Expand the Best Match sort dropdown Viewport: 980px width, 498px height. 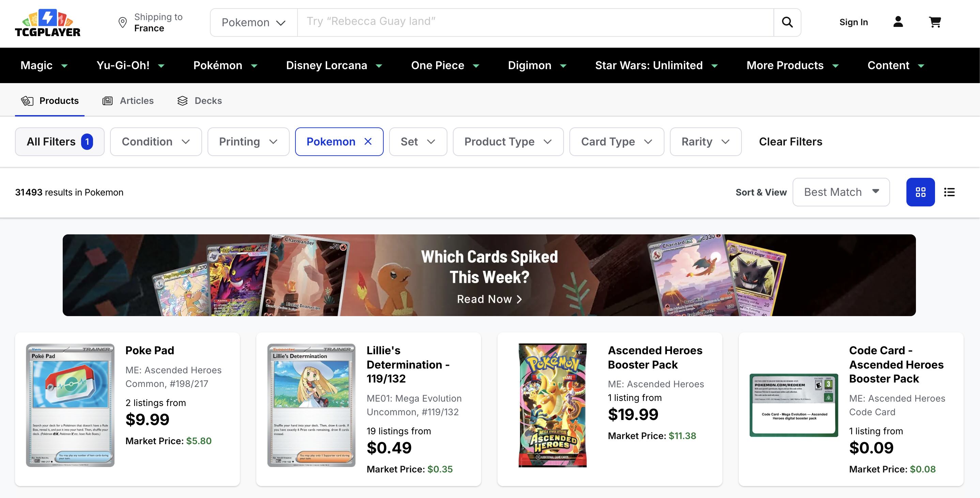pyautogui.click(x=841, y=192)
